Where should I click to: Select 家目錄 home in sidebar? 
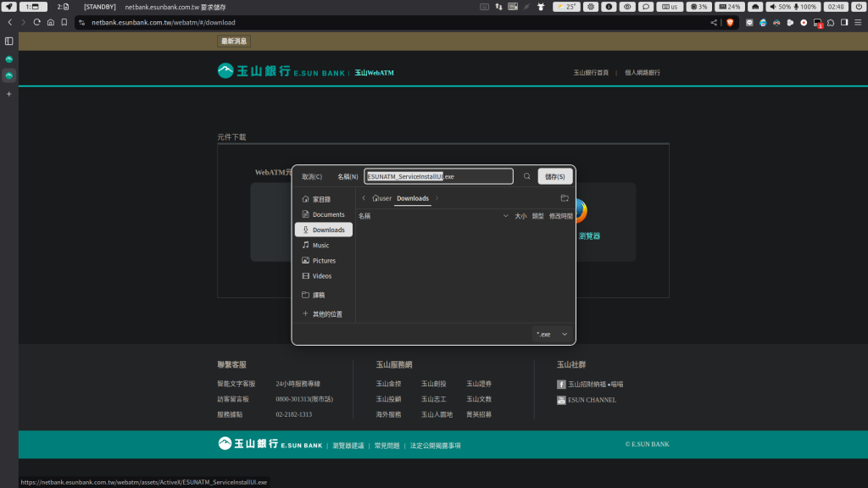click(324, 199)
